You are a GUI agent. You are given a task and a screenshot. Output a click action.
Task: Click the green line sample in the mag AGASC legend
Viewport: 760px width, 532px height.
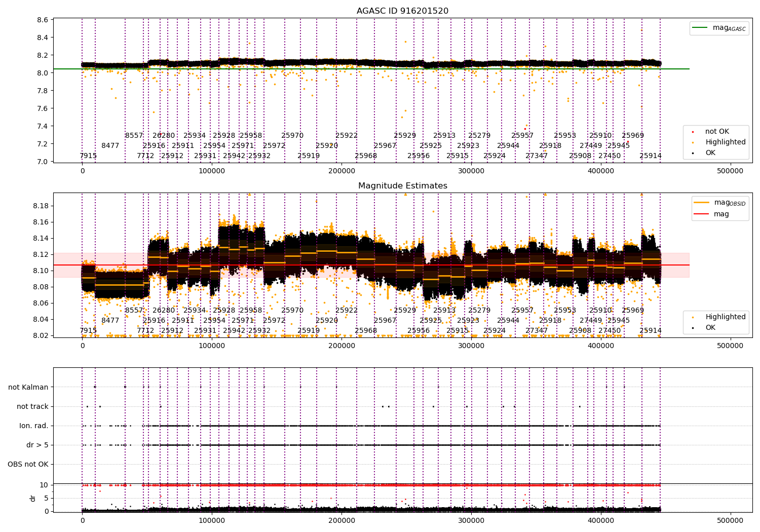tap(700, 28)
